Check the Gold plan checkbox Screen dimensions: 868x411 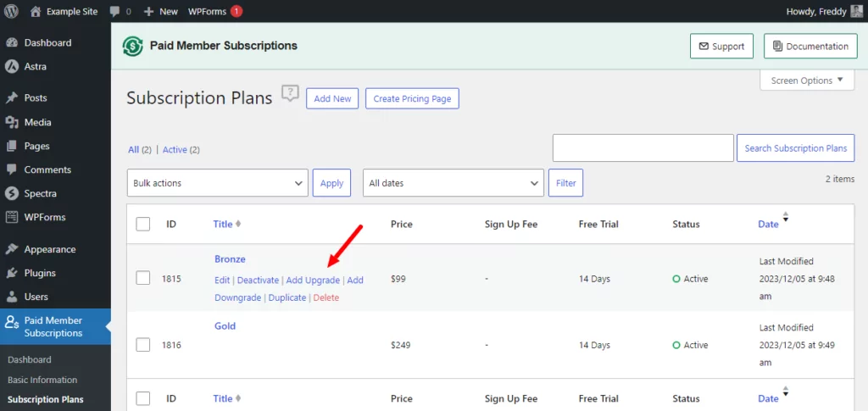pyautogui.click(x=142, y=345)
